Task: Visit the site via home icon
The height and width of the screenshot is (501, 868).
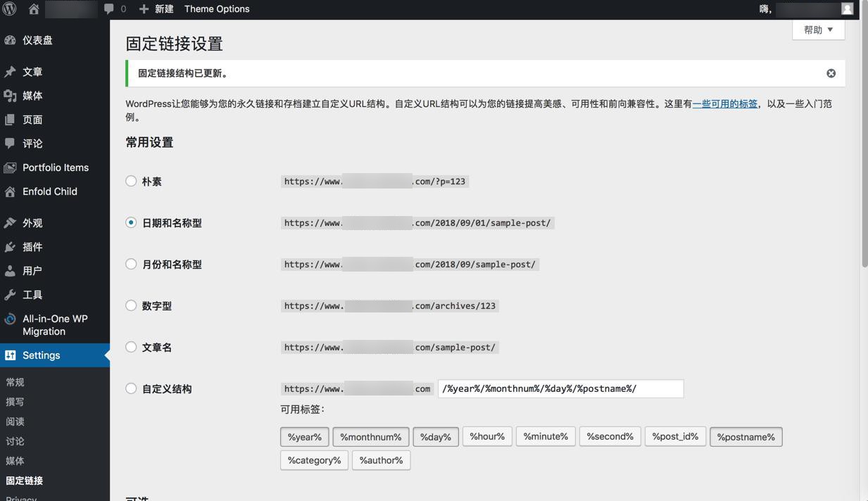Action: tap(34, 9)
